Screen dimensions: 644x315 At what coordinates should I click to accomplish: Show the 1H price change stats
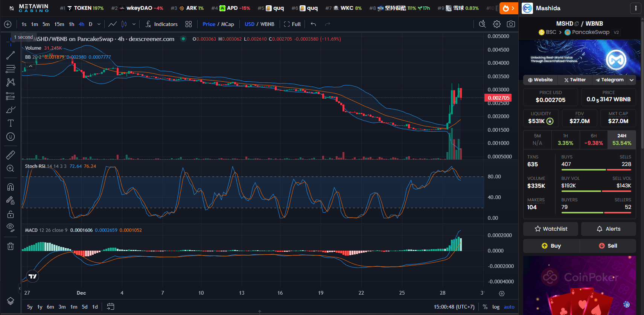tap(565, 140)
